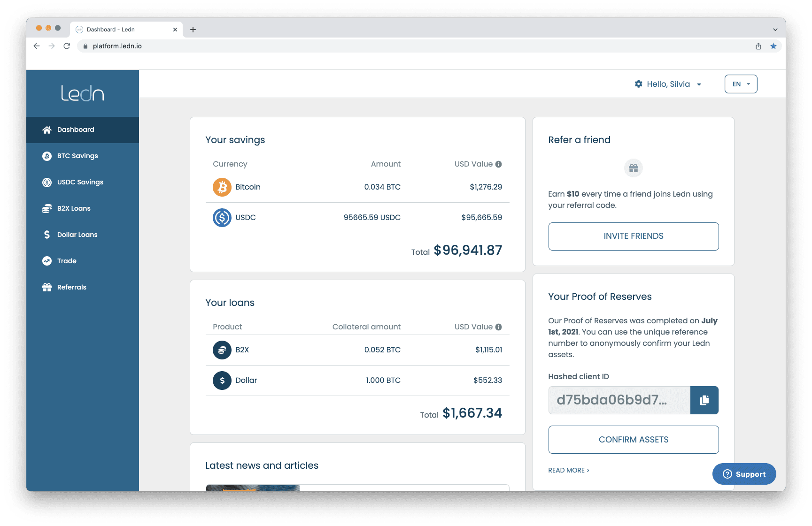Click the B2X product icon in loans
Image resolution: width=812 pixels, height=526 pixels.
(222, 350)
